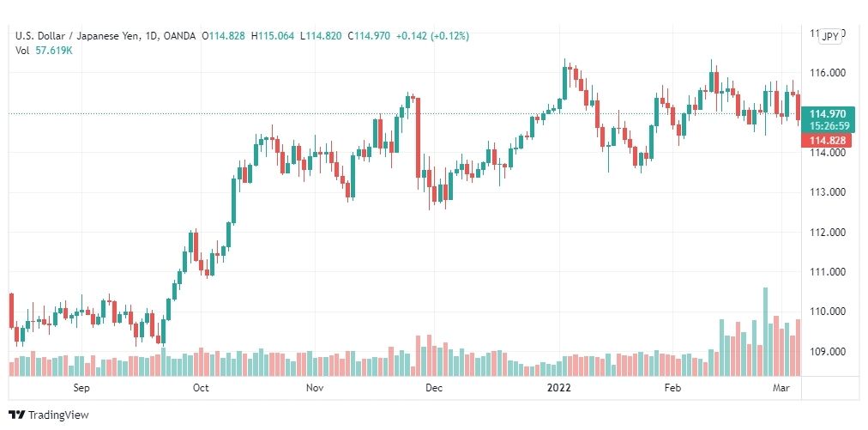Click the 113.000 price axis label
The image size is (868, 430).
[x=825, y=192]
